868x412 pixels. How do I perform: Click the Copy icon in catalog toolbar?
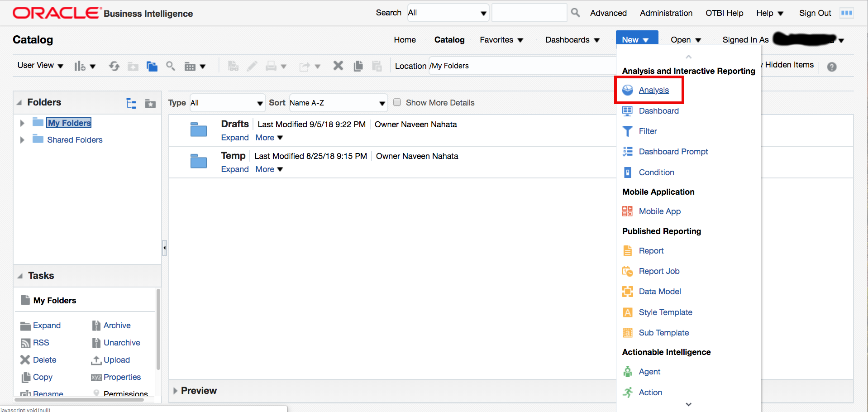click(x=358, y=66)
